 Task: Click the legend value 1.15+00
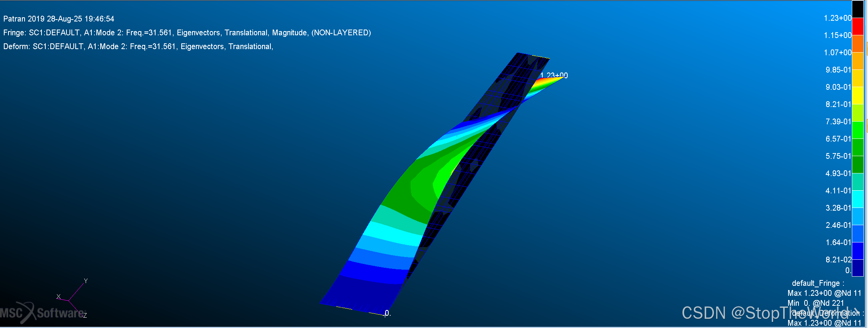pos(838,35)
